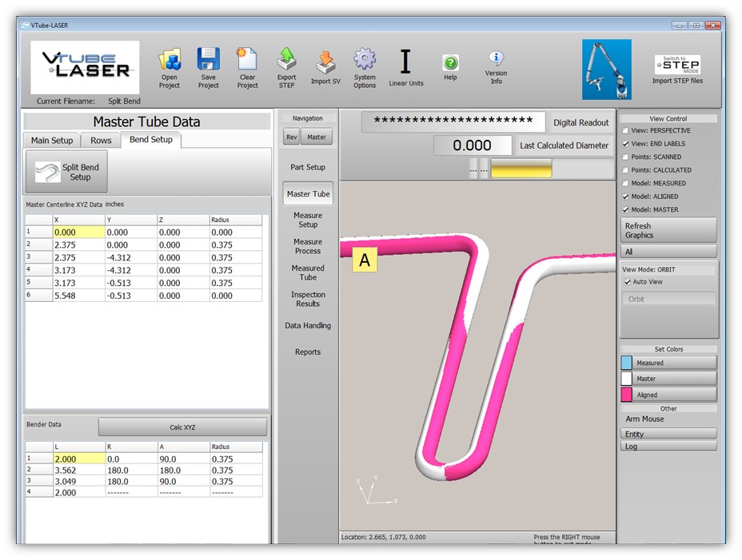The width and height of the screenshot is (742, 560).
Task: Click the Open Project folder icon
Action: pos(170,61)
